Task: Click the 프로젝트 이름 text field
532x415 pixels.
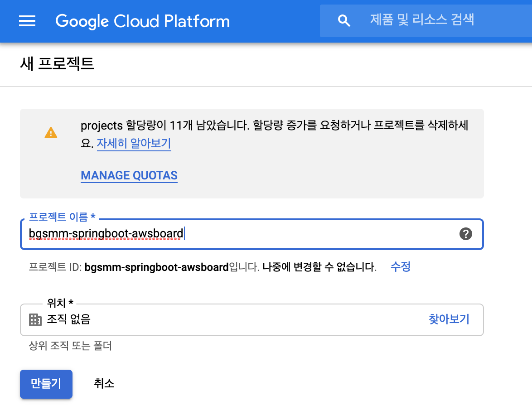Action: point(240,234)
